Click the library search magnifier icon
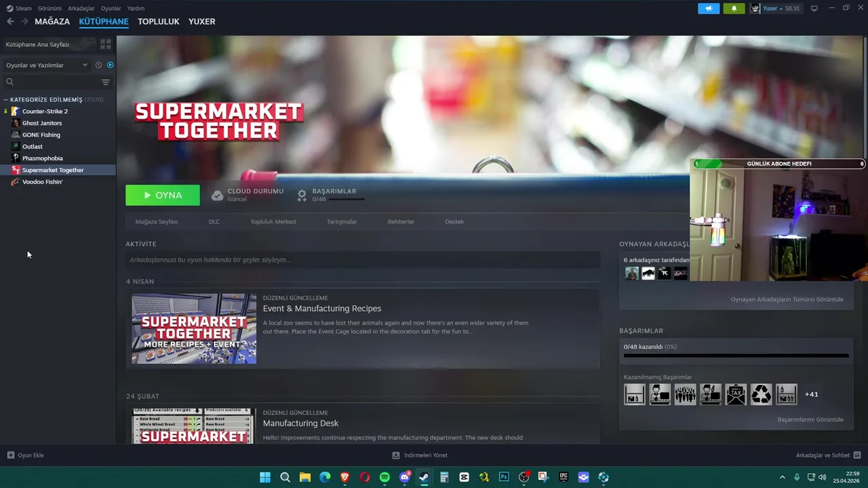The height and width of the screenshot is (488, 868). point(9,82)
